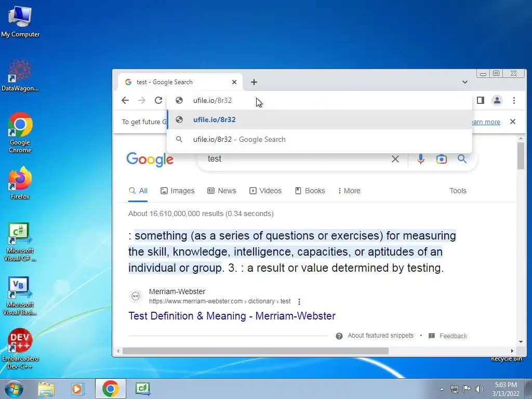The height and width of the screenshot is (399, 532).
Task: Reload the current page
Action: (x=158, y=100)
